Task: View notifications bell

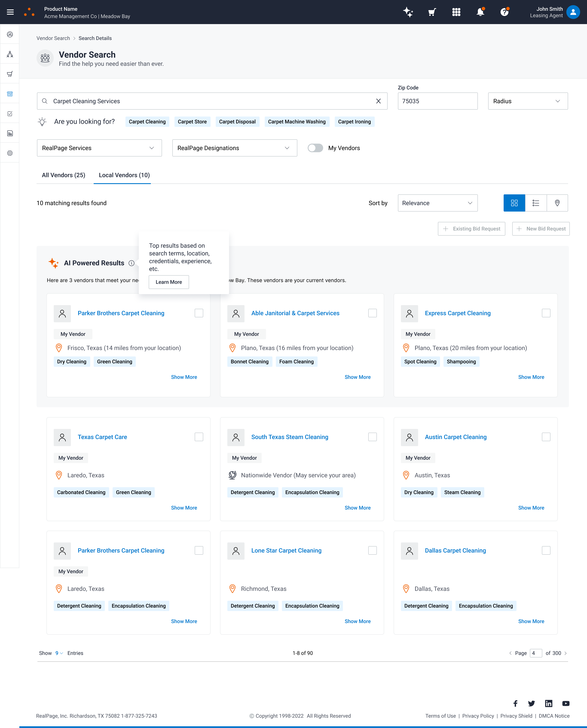Action: (480, 12)
